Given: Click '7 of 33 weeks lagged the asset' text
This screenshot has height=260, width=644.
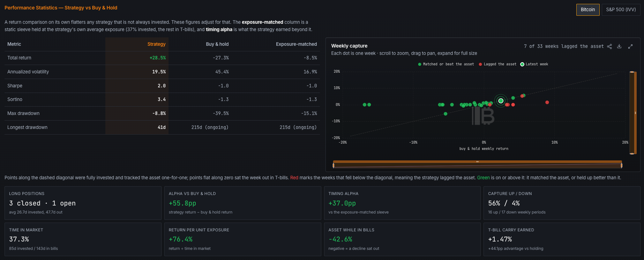Looking at the screenshot, I should pos(564,46).
